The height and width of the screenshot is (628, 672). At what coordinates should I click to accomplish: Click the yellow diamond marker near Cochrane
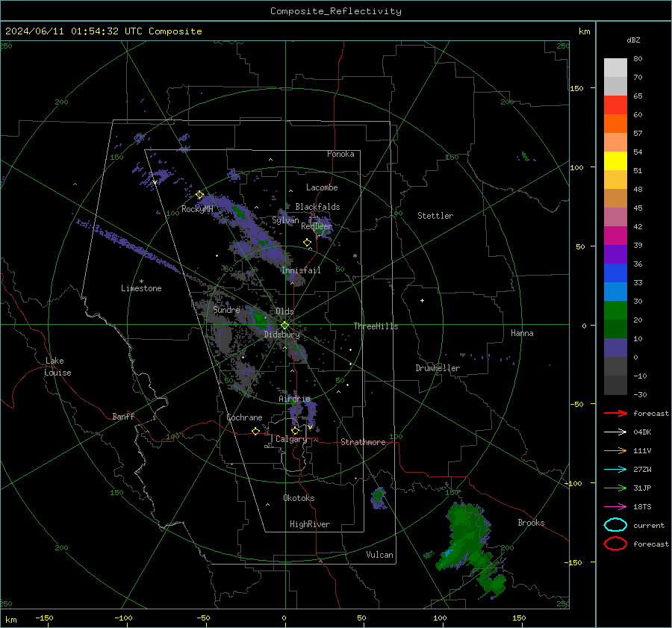(x=255, y=432)
